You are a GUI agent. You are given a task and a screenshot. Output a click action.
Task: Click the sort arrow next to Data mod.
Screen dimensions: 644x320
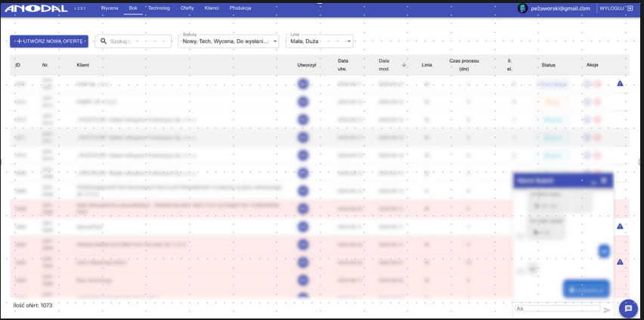click(x=404, y=65)
